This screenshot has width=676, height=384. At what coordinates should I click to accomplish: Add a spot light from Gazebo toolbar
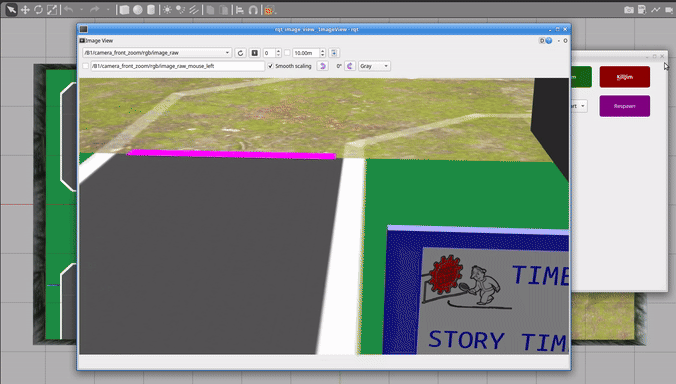tap(180, 9)
